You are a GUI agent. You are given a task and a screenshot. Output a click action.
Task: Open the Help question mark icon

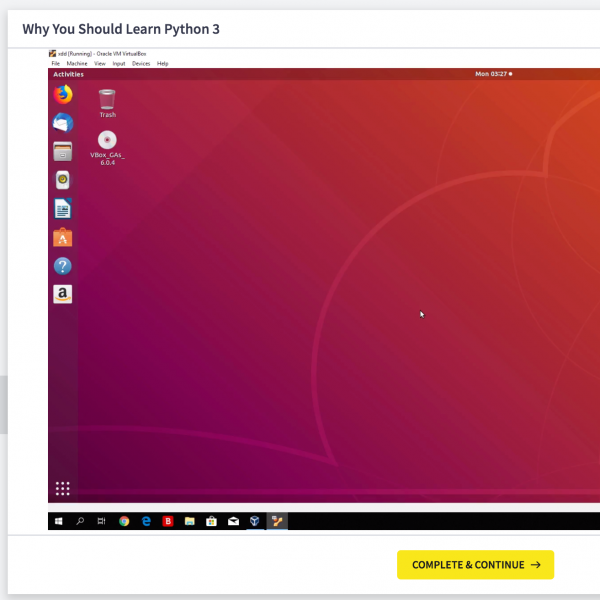[x=63, y=266]
